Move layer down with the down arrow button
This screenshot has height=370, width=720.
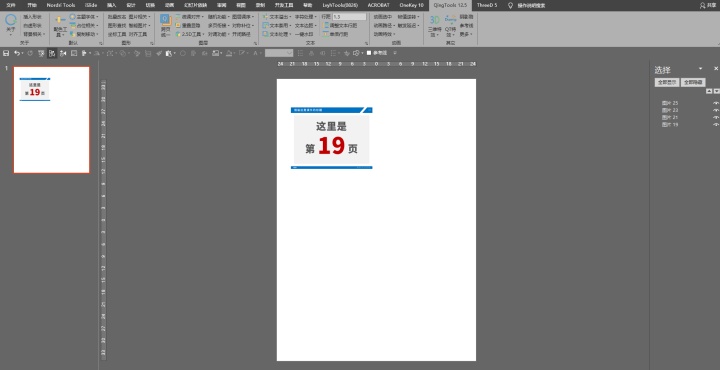coord(717,91)
